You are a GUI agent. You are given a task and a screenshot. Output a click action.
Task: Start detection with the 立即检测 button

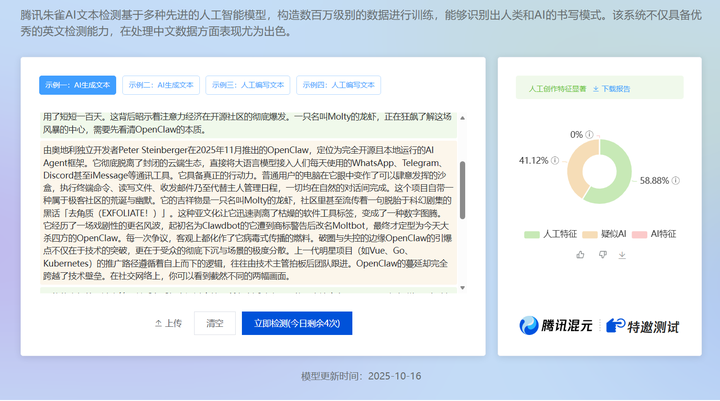[x=297, y=323]
